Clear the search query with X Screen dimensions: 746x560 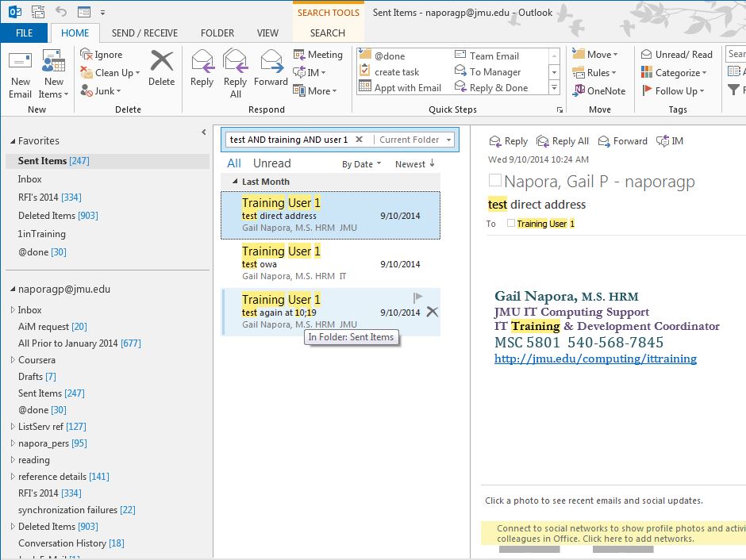click(360, 140)
